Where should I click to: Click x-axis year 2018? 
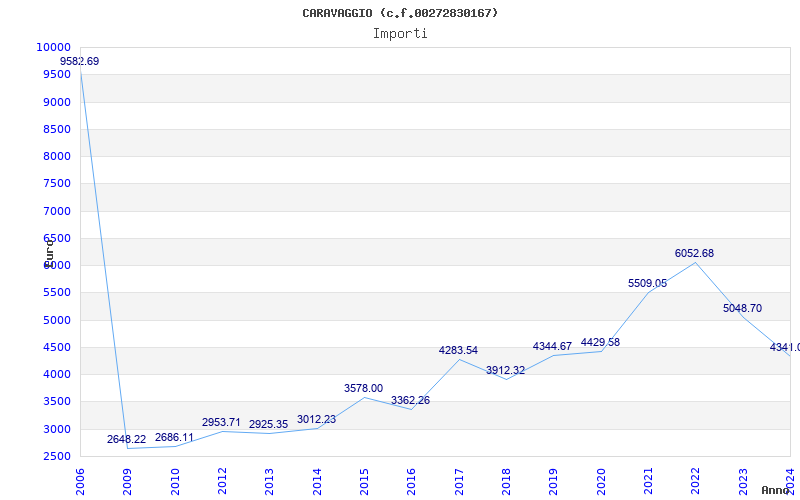[x=506, y=481]
